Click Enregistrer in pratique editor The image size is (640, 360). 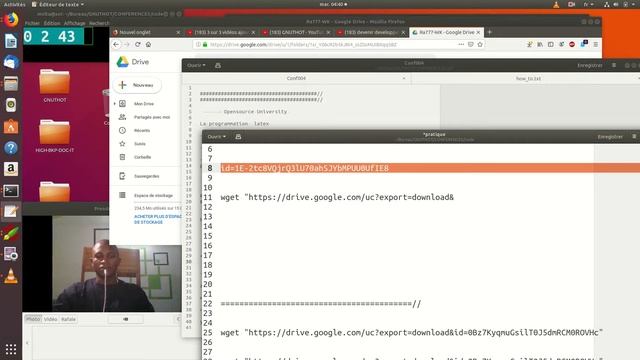point(610,137)
